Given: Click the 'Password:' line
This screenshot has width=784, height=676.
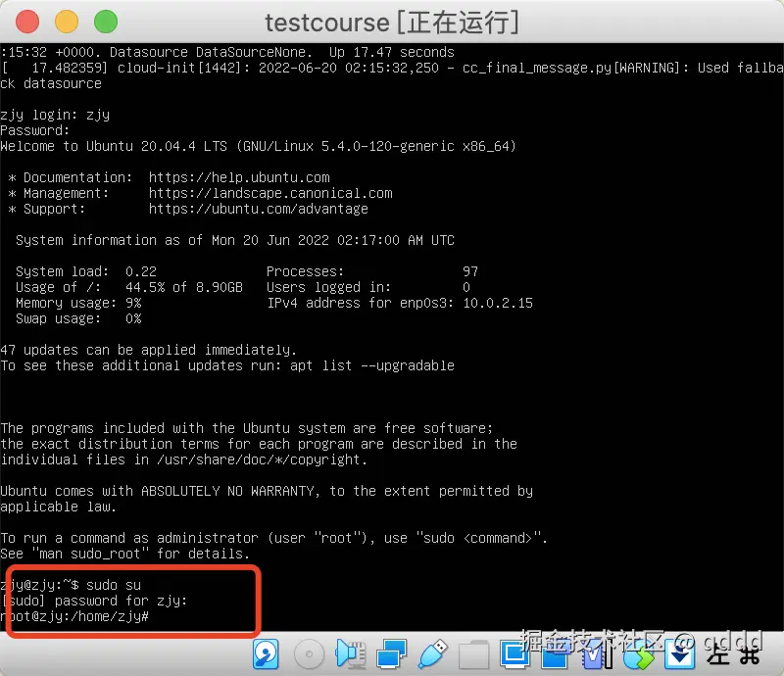Looking at the screenshot, I should (x=35, y=130).
